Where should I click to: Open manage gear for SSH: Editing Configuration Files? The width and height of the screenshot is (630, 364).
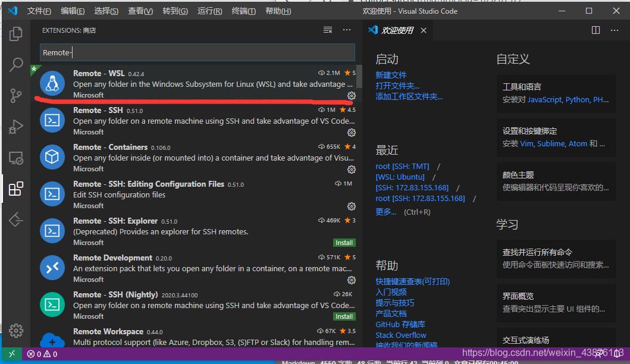point(352,206)
